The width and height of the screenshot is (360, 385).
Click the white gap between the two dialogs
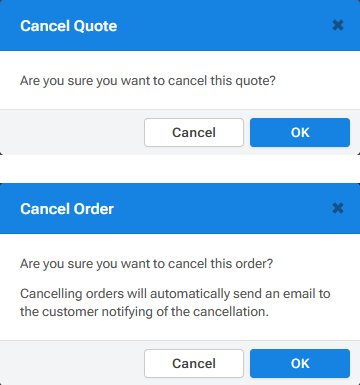[180, 169]
